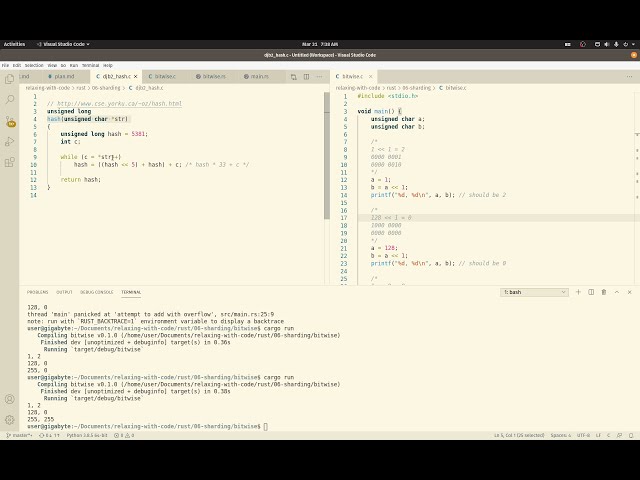Click the 'Ln 5, Col 1' cursor position status
This screenshot has width=640, height=480.
point(519,436)
